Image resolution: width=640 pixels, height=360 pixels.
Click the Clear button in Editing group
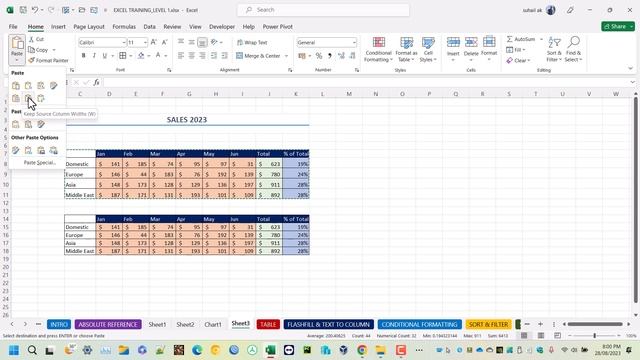[x=518, y=60]
